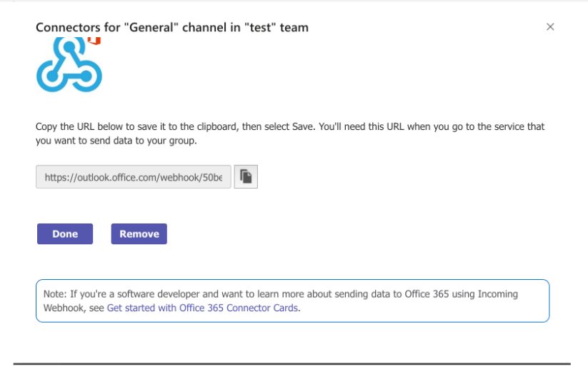Select the webhook URL text field

pos(134,177)
